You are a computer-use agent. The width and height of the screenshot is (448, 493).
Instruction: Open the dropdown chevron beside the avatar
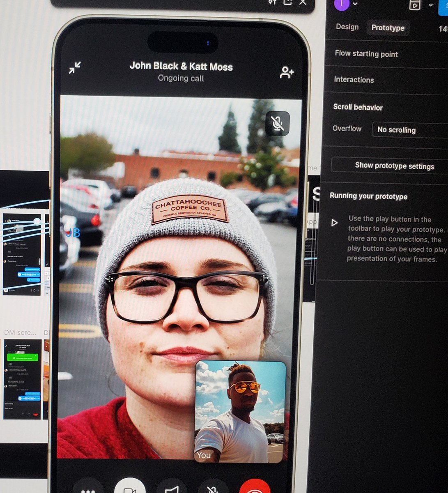pyautogui.click(x=355, y=5)
